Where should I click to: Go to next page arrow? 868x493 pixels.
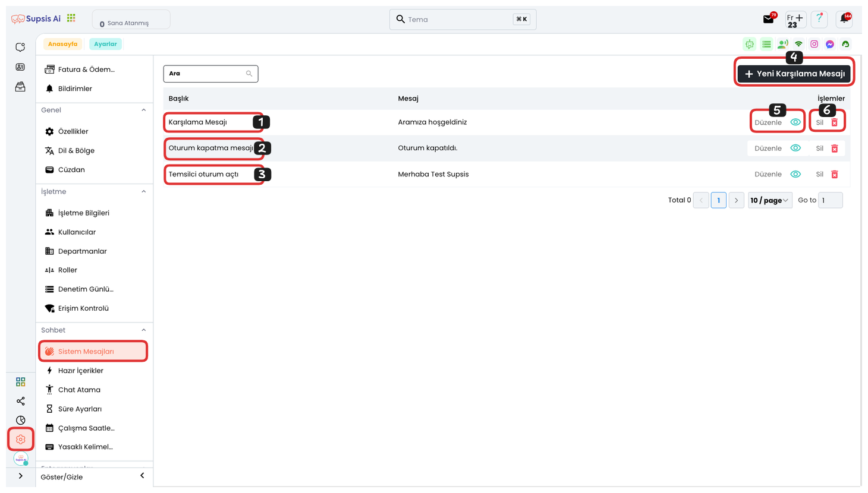pos(736,200)
